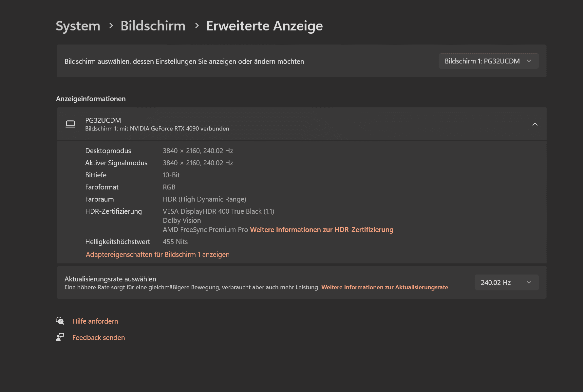Click the monitor icon beside PG32UCDM

(70, 124)
